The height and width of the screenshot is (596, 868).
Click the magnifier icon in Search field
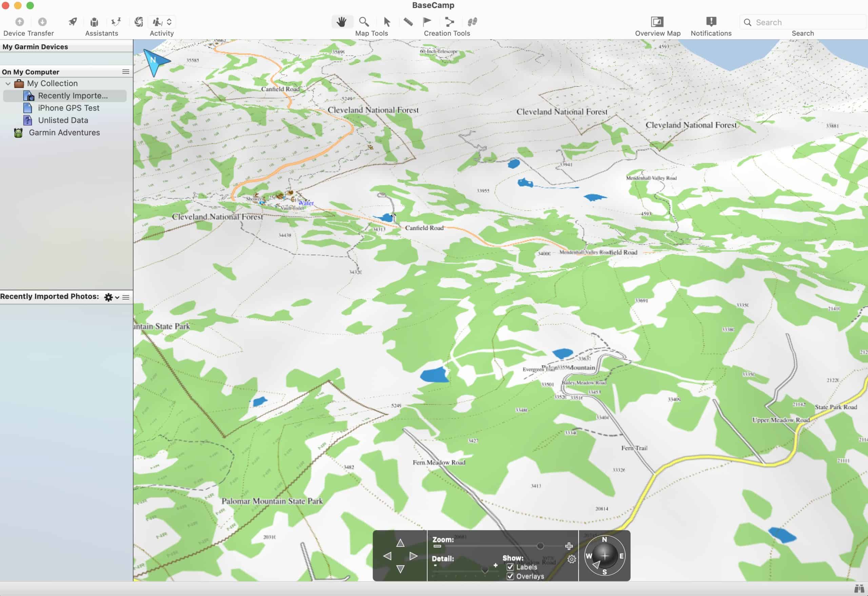pos(747,22)
